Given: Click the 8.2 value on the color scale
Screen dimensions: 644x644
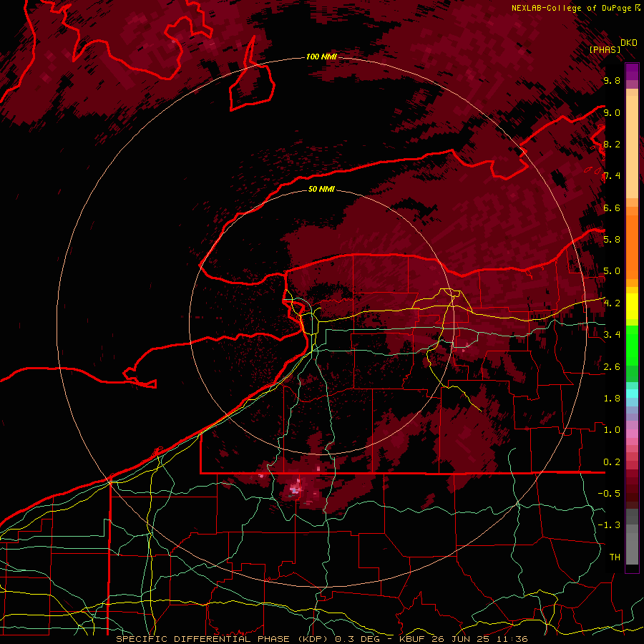Looking at the screenshot, I should coord(612,145).
